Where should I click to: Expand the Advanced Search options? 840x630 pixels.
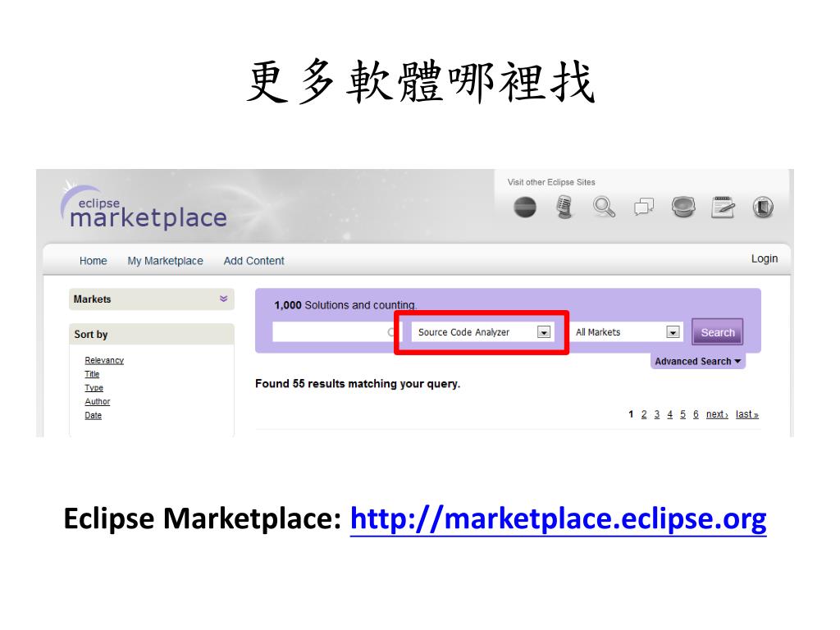pyautogui.click(x=697, y=362)
